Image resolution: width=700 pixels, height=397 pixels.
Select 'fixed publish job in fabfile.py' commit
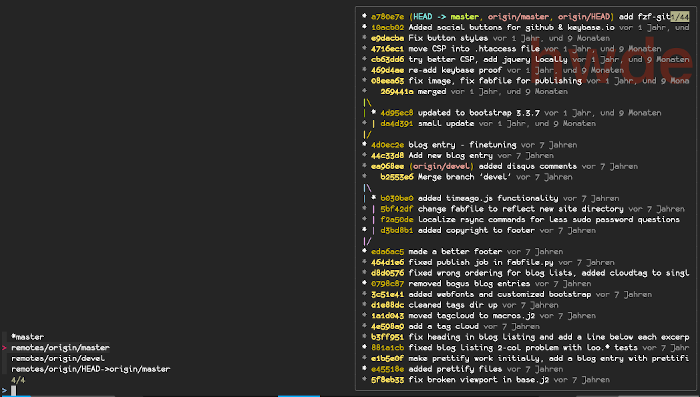click(481, 262)
